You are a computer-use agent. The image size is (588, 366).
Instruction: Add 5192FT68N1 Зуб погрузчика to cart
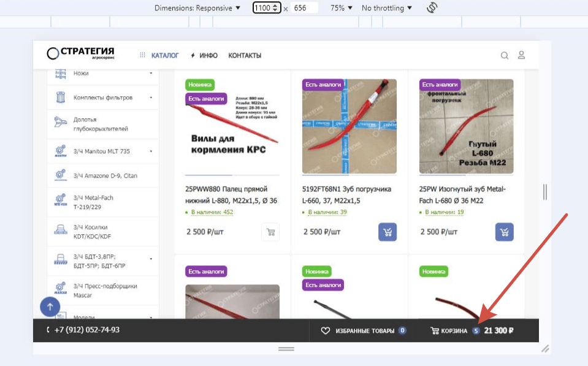tap(388, 232)
